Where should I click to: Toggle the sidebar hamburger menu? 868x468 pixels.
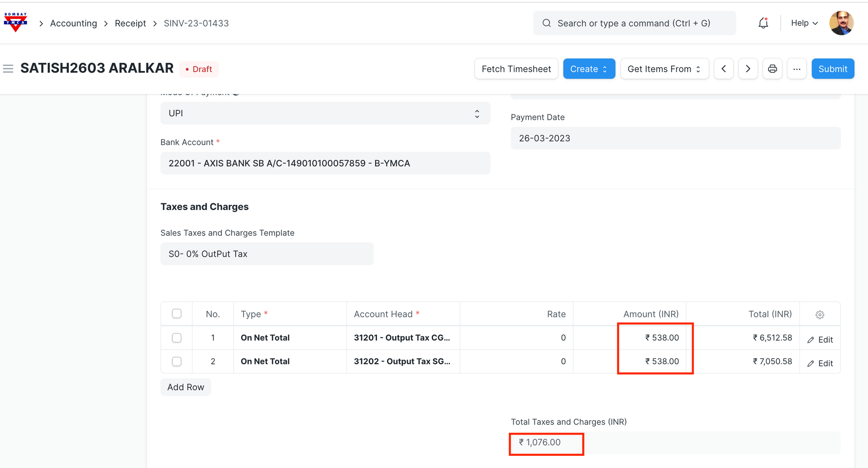[x=8, y=69]
